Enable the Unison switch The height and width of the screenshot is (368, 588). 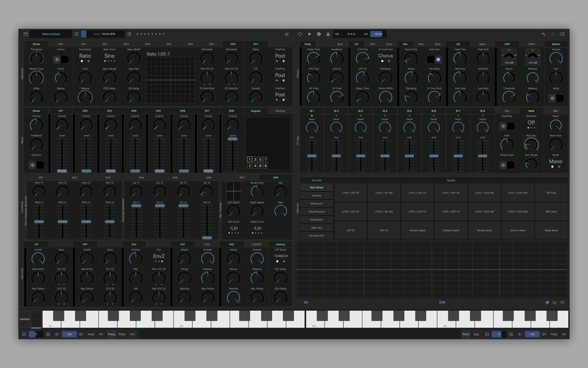[60, 59]
